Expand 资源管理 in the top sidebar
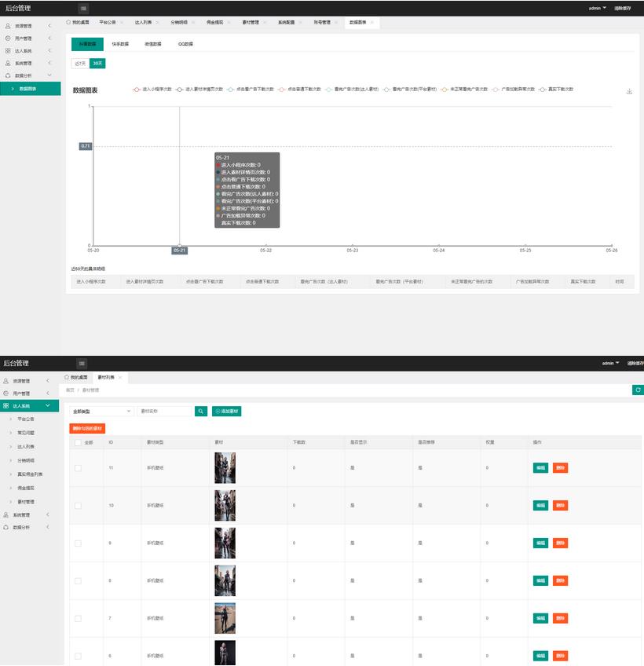Viewport: 644px width, 666px height. point(30,26)
